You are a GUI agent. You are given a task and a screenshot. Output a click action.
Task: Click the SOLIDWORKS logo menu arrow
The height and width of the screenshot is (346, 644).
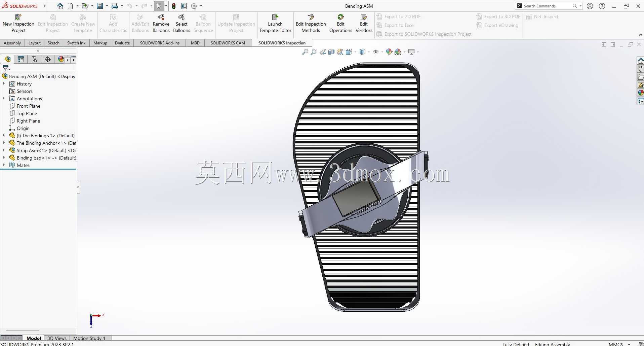(45, 6)
